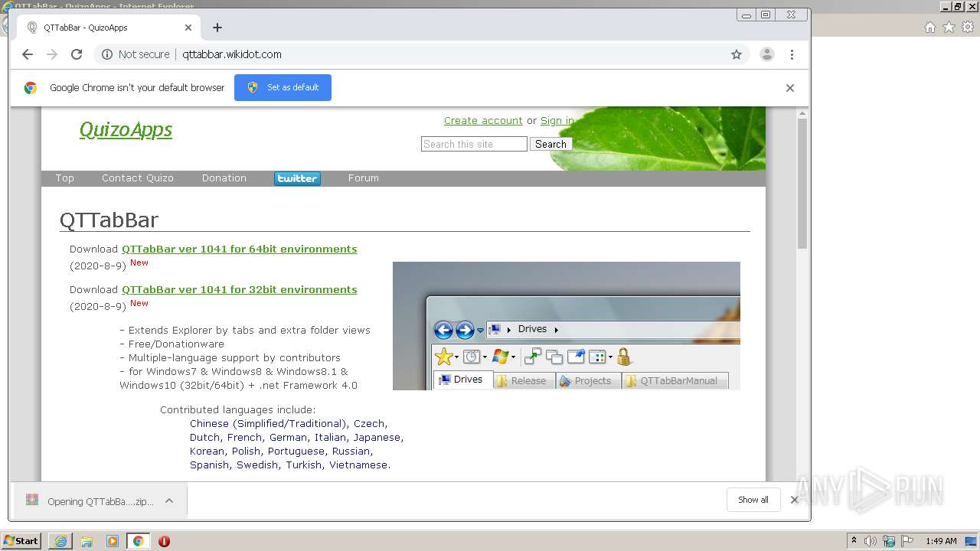
Task: Set Chrome as default browser
Action: pos(283,87)
